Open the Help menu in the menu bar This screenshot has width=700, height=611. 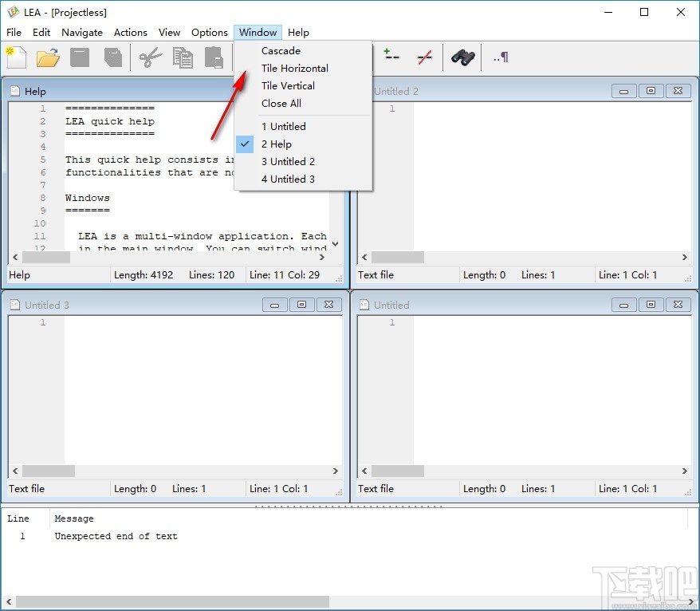pyautogui.click(x=298, y=32)
